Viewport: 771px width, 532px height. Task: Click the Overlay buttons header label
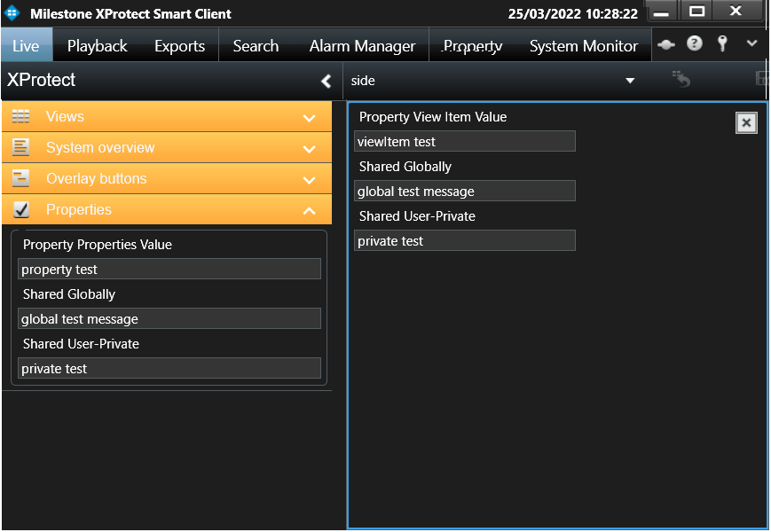[x=97, y=178]
